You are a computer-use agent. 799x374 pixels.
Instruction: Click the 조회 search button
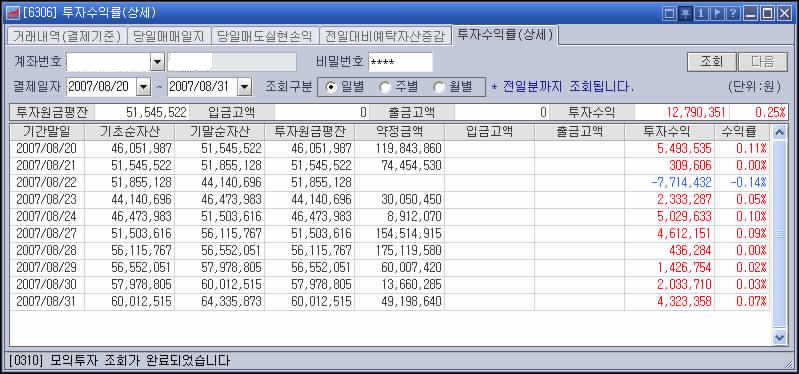pyautogui.click(x=711, y=62)
